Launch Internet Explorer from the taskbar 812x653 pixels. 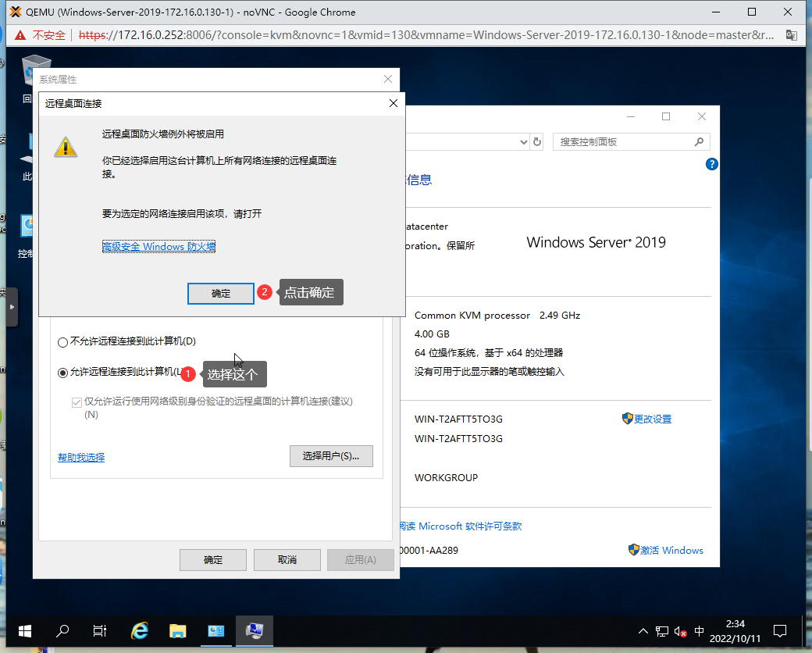tap(139, 630)
